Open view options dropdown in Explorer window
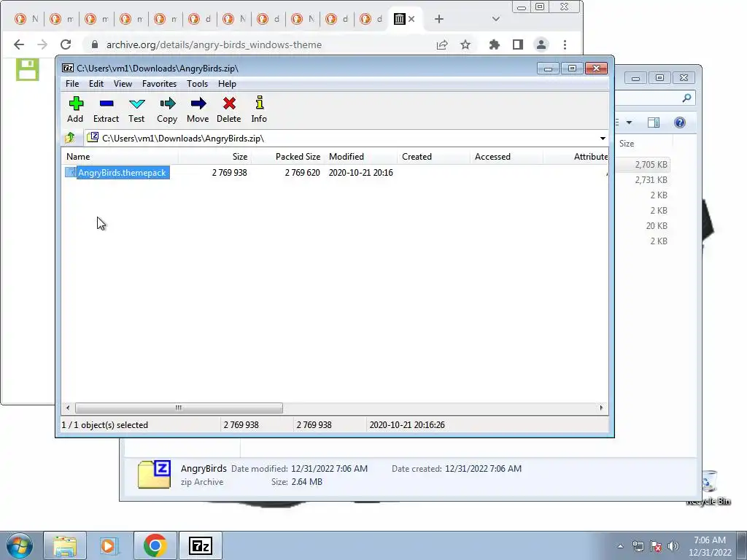 pos(629,122)
